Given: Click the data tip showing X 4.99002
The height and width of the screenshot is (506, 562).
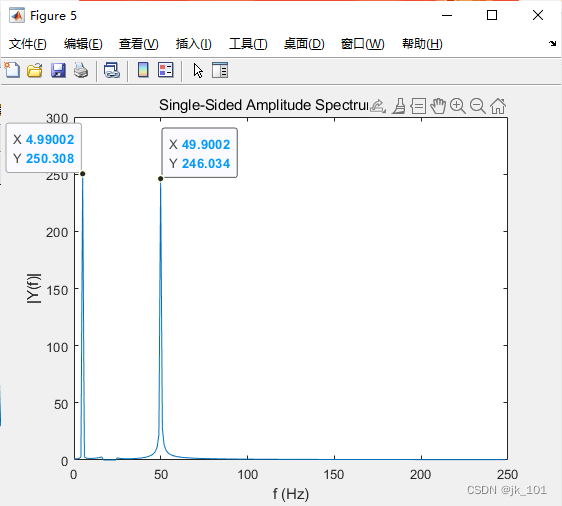Looking at the screenshot, I should tap(44, 148).
